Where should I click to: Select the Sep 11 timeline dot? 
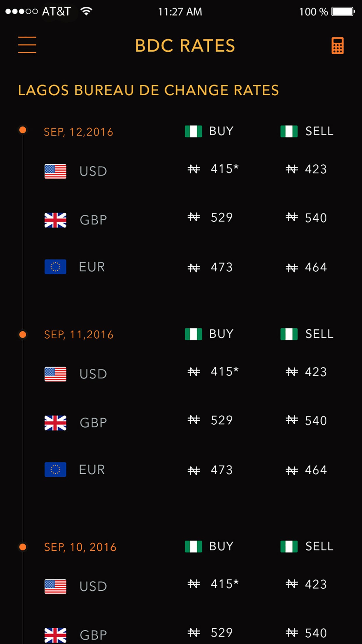pyautogui.click(x=23, y=334)
